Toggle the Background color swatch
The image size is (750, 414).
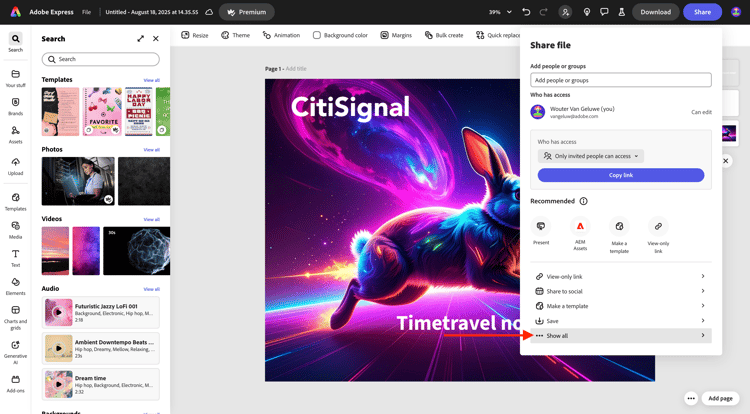click(317, 35)
